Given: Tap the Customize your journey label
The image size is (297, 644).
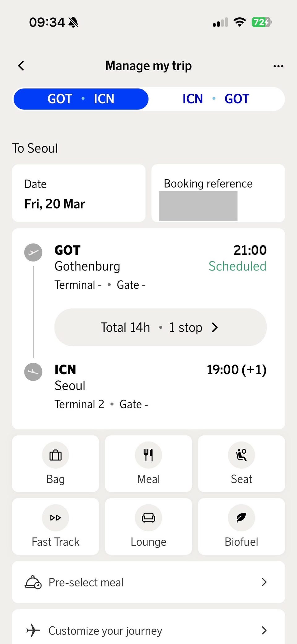Looking at the screenshot, I should point(105,631).
